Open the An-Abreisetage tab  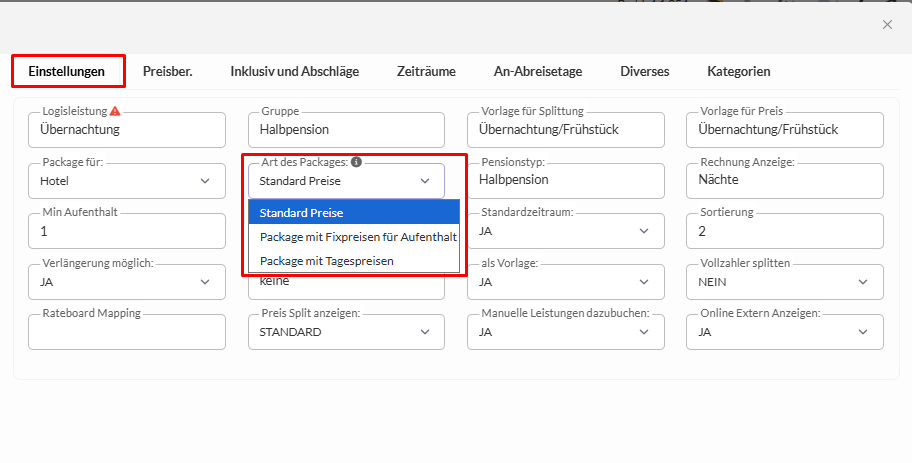(x=538, y=71)
